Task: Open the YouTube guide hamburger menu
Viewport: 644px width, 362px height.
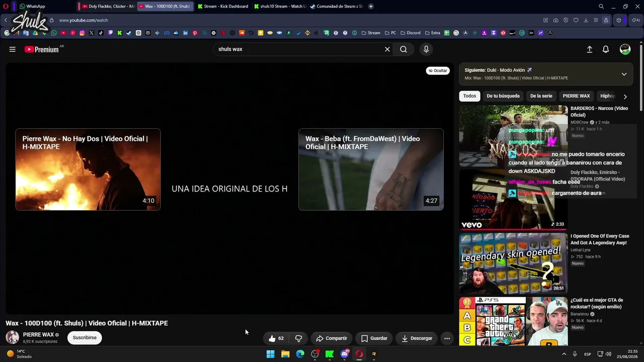Action: [13, 49]
